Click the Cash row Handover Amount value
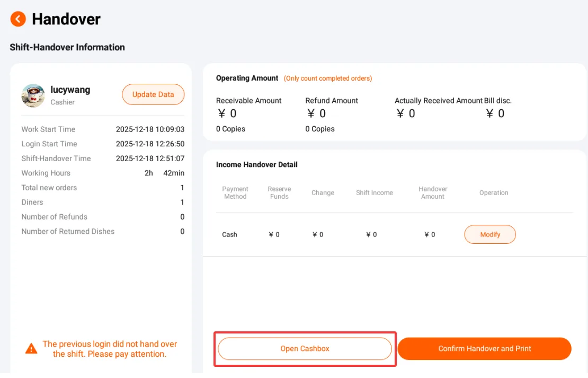588x378 pixels. pyautogui.click(x=430, y=235)
